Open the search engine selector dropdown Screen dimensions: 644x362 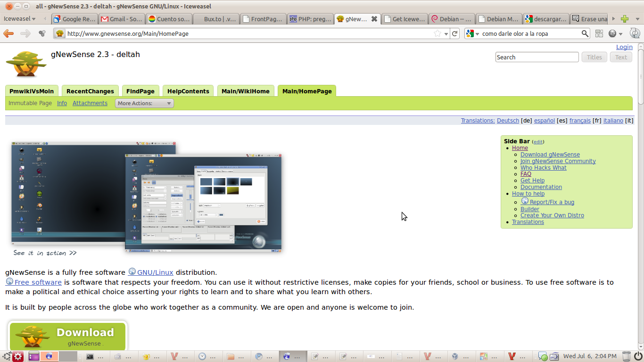[472, 33]
